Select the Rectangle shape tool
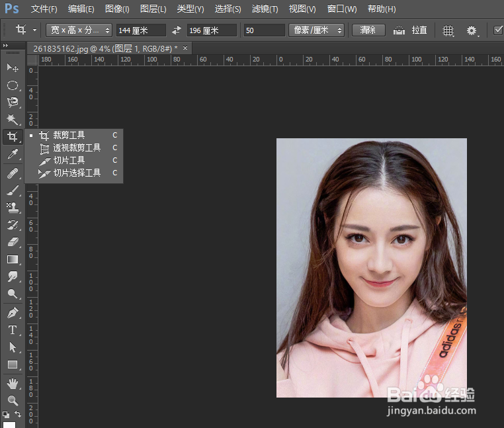Viewport: 504px width, 428px height. pyautogui.click(x=13, y=364)
